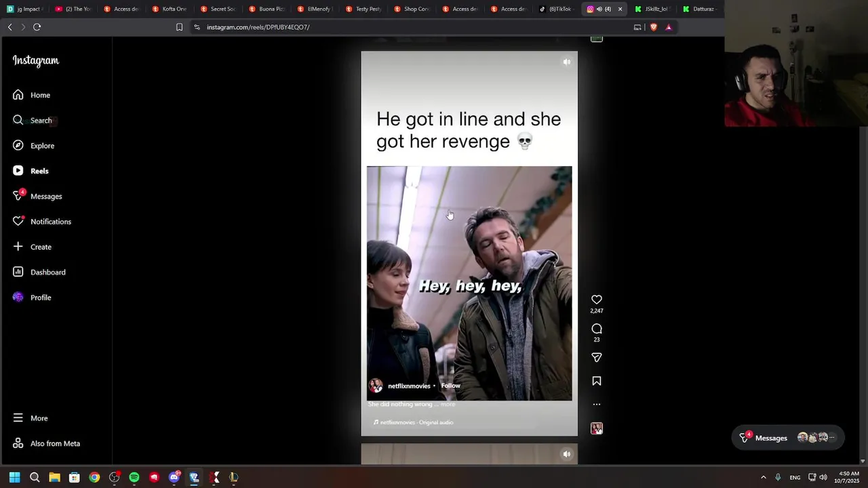Go back with the browser back arrow
This screenshot has width=868, height=488.
tap(9, 27)
